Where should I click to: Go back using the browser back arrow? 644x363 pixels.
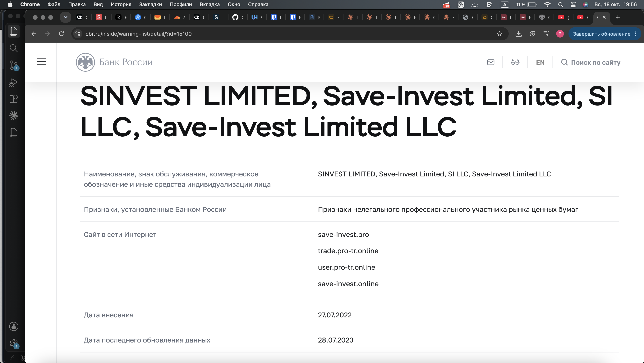[x=34, y=34]
